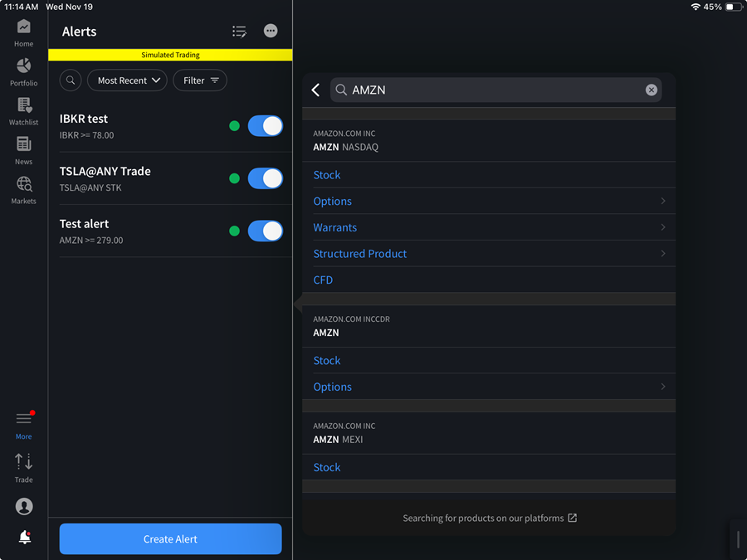Viewport: 747px width, 560px height.
Task: Open the account profile icon
Action: coord(24,506)
